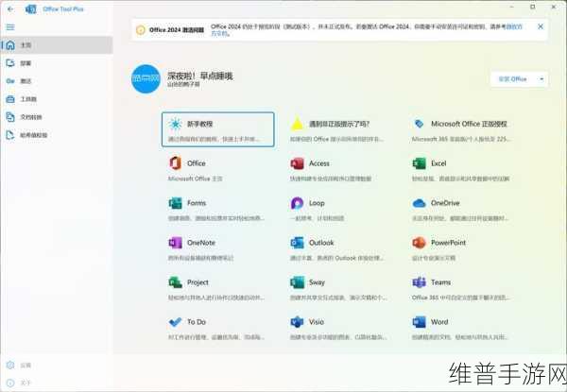Open the last sidebar item below 文档转换
Image resolution: width=567 pixels, height=392 pixels.
pyautogui.click(x=57, y=135)
